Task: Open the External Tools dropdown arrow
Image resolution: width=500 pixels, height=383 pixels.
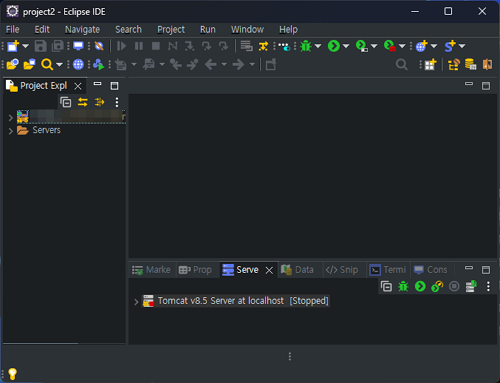Action: 402,46
